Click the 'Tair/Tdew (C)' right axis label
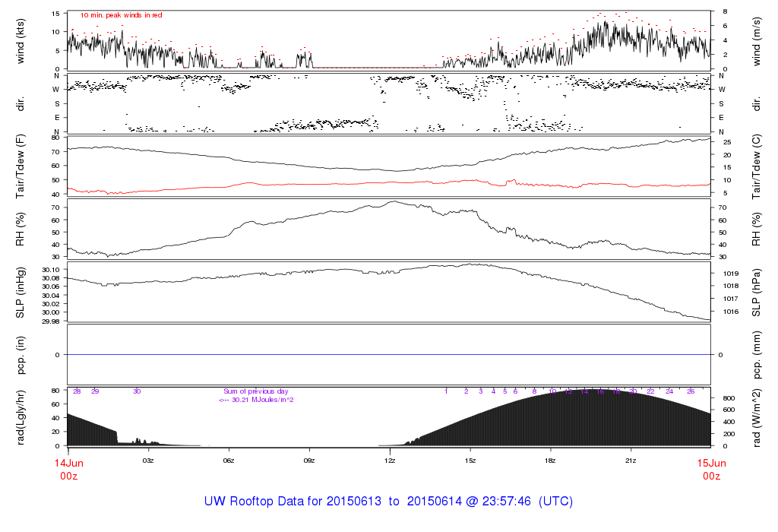Viewport: 778px width, 532px height. pyautogui.click(x=757, y=166)
